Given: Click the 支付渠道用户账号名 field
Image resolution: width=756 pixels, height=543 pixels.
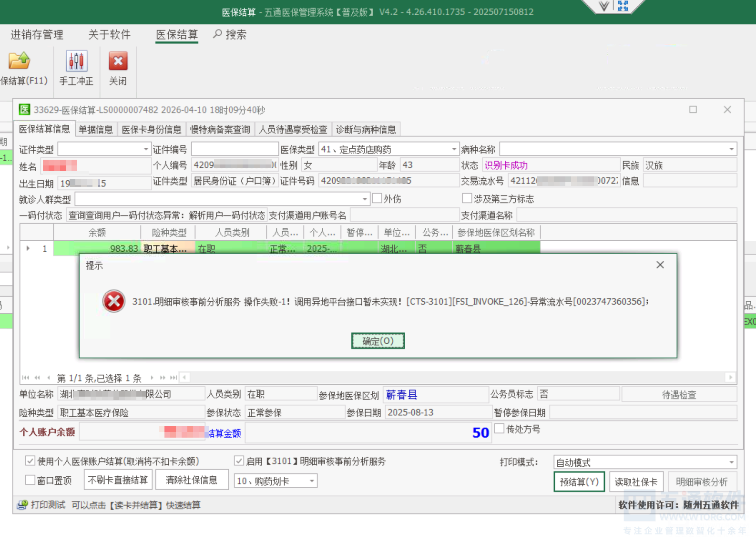Looking at the screenshot, I should click(x=404, y=215).
